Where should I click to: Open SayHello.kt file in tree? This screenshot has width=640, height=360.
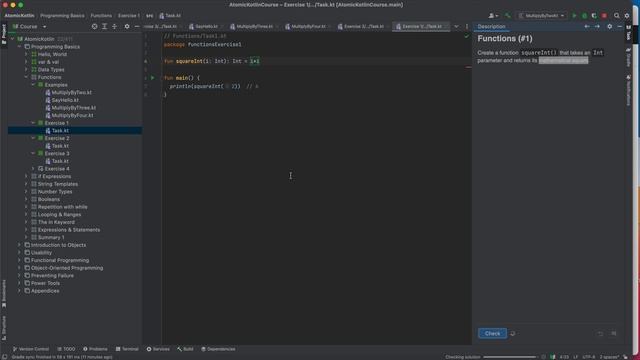tap(65, 100)
